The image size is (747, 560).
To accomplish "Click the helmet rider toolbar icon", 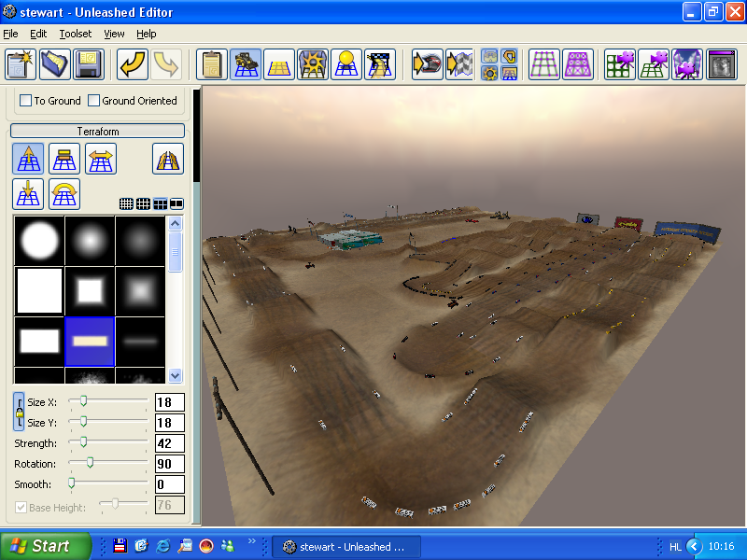I will 427,64.
